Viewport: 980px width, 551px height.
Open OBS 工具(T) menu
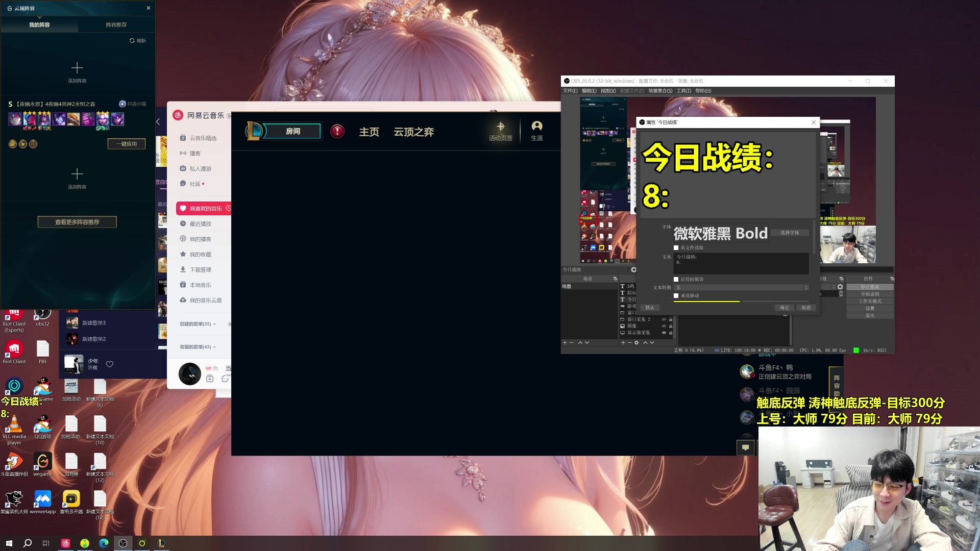point(683,91)
